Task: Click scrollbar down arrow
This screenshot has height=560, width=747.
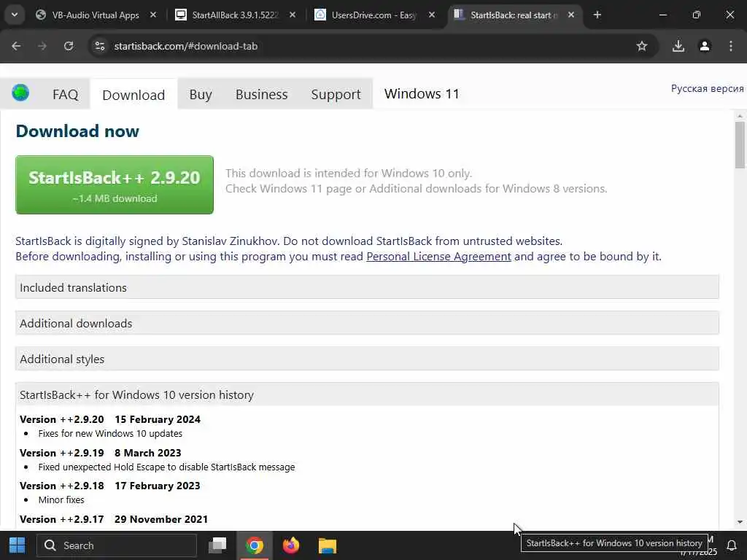Action: 740,522
